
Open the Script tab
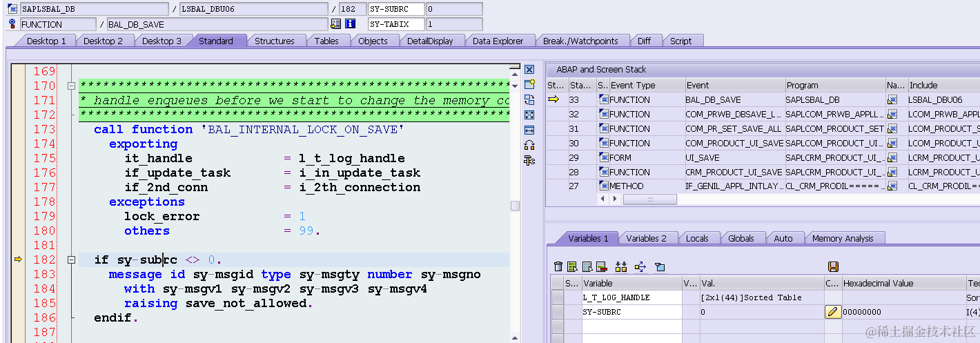pos(680,41)
